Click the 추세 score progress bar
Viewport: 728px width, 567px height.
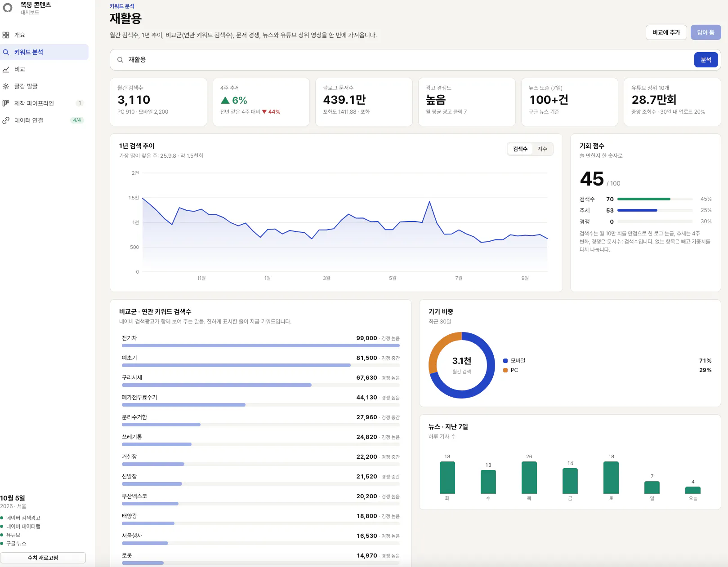(655, 210)
